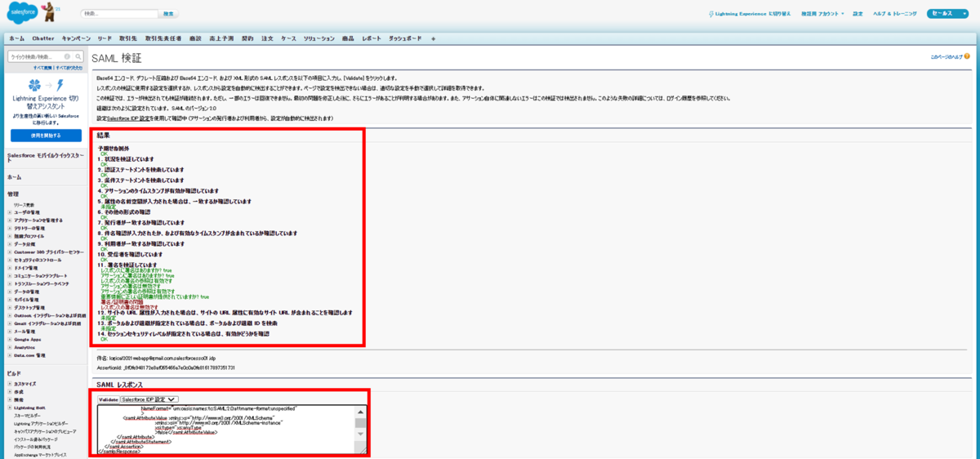Screen dimensions: 980x459
Task: Open the リード tab
Action: pos(105,38)
